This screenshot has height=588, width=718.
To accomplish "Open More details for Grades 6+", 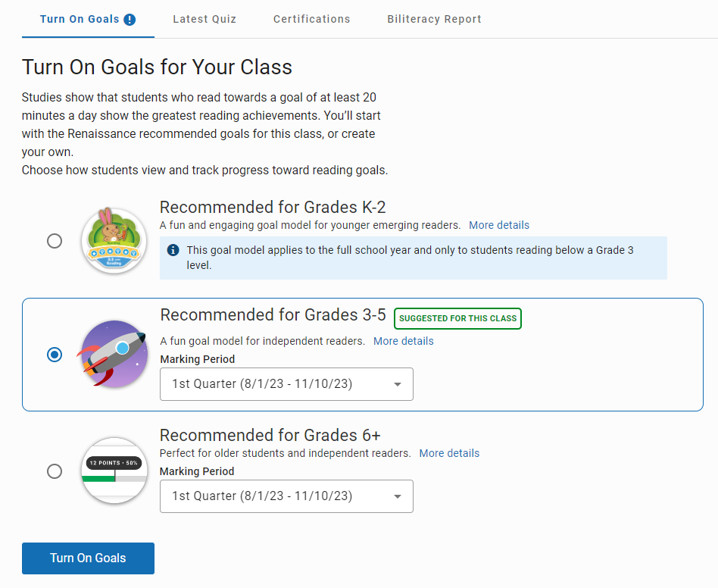I will (449, 453).
